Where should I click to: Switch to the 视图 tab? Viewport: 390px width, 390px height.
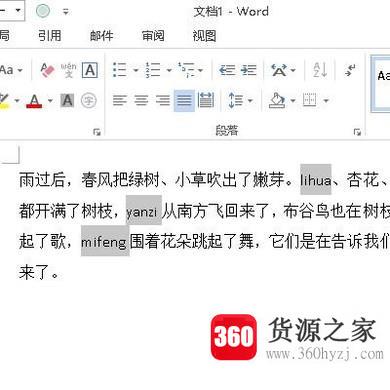coord(204,35)
